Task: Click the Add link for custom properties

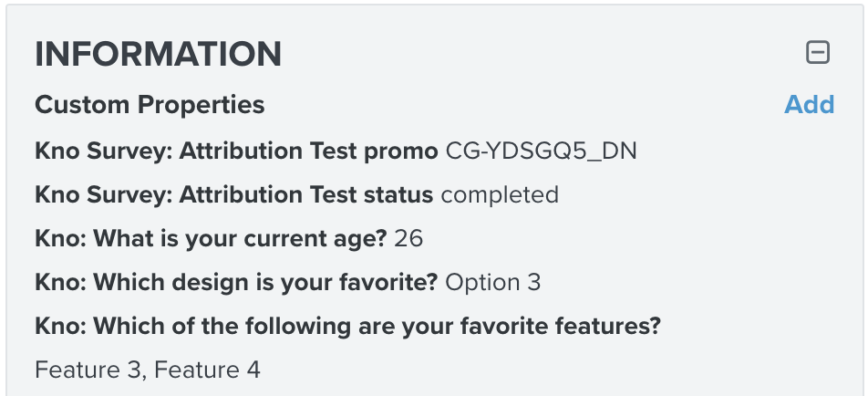Action: (809, 105)
